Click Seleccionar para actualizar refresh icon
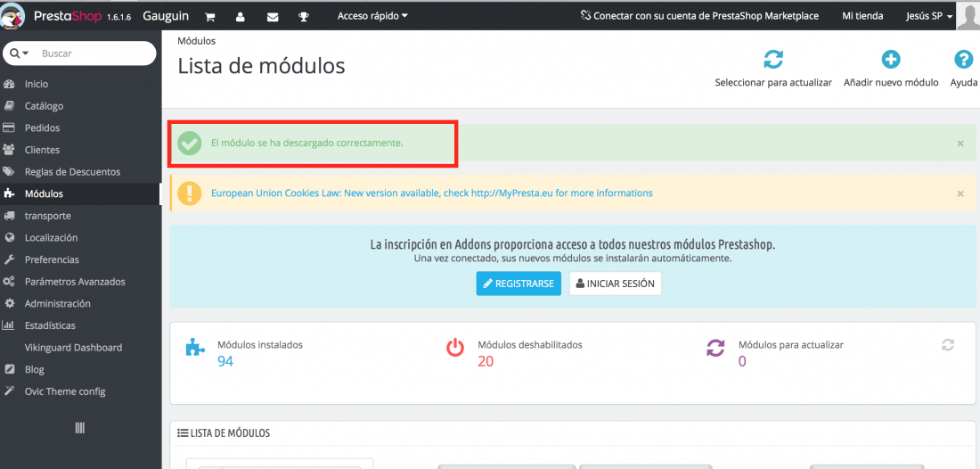980x469 pixels. [x=773, y=60]
